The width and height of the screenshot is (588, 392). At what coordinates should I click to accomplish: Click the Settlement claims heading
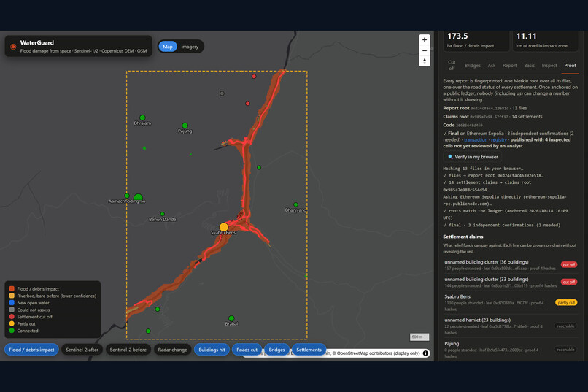tap(463, 237)
